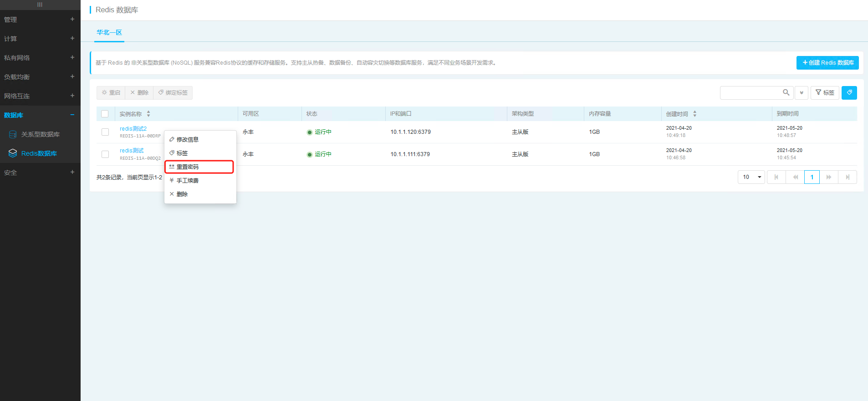Expand the advanced search chevron
The width and height of the screenshot is (868, 401).
pos(802,93)
